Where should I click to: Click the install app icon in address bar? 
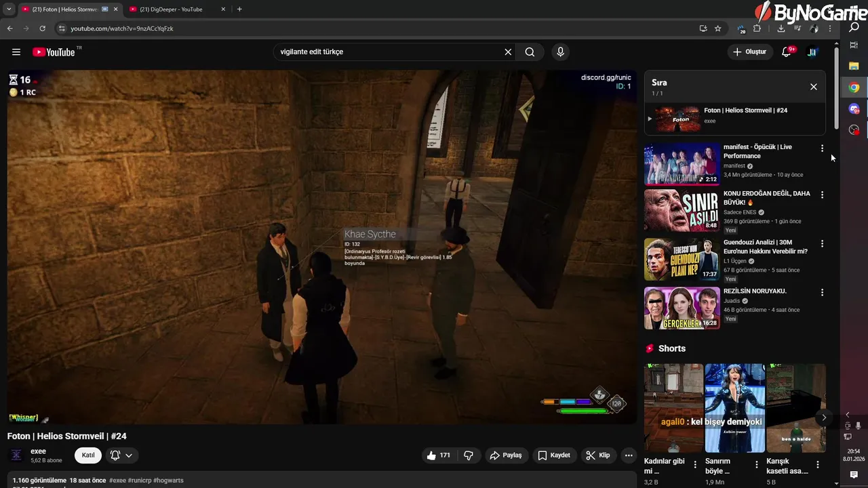703,28
